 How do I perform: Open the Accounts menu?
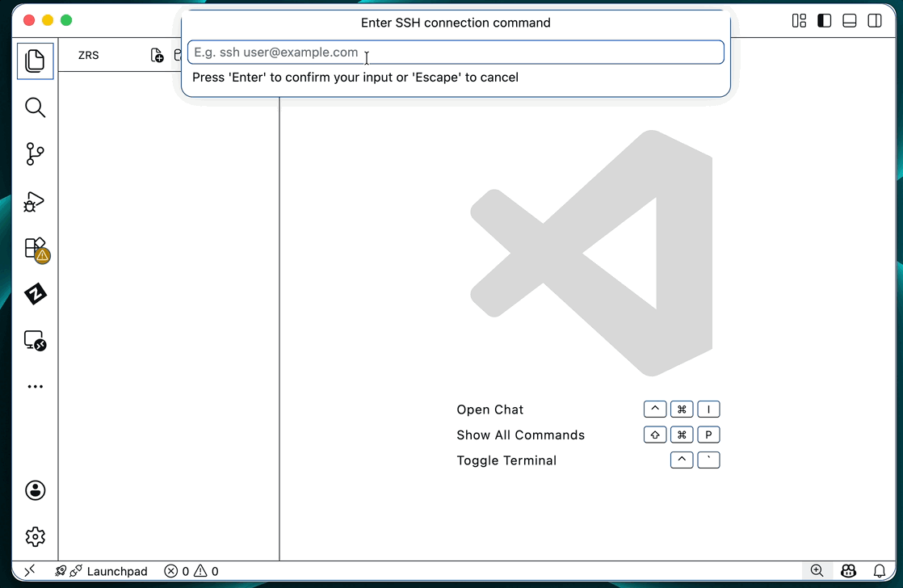click(35, 490)
